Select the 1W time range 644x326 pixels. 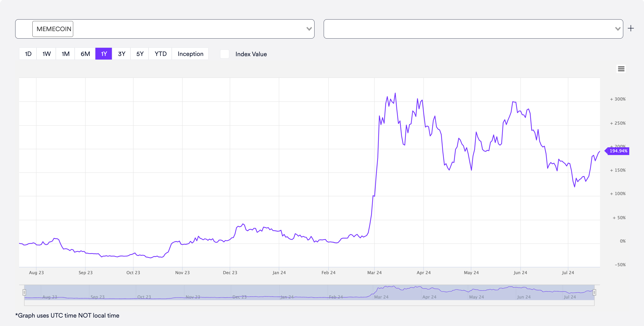46,54
